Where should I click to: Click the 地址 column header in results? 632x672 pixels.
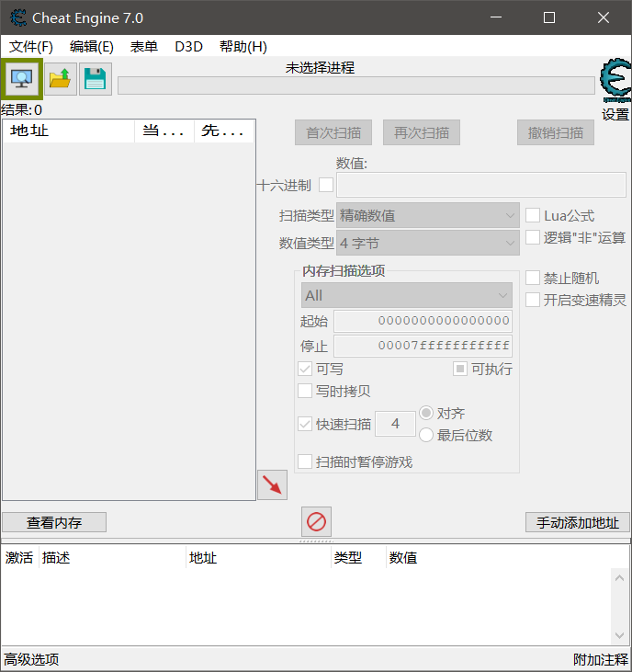coord(69,131)
